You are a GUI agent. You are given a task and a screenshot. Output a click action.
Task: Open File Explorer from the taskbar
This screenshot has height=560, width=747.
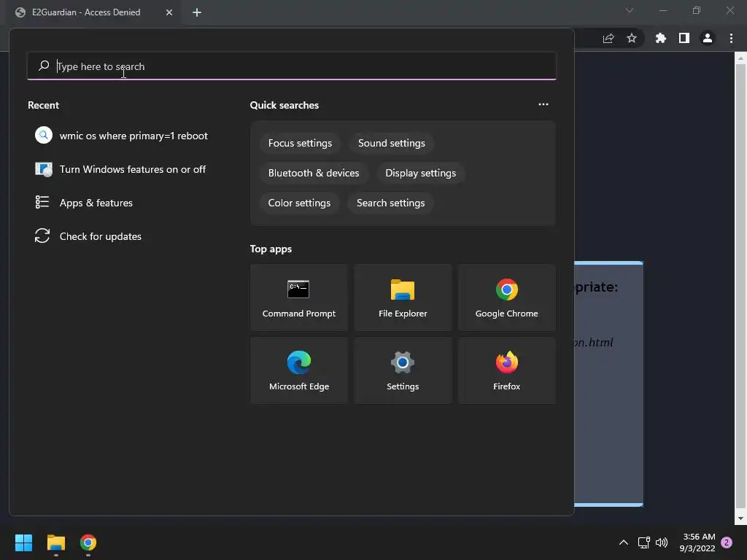55,542
